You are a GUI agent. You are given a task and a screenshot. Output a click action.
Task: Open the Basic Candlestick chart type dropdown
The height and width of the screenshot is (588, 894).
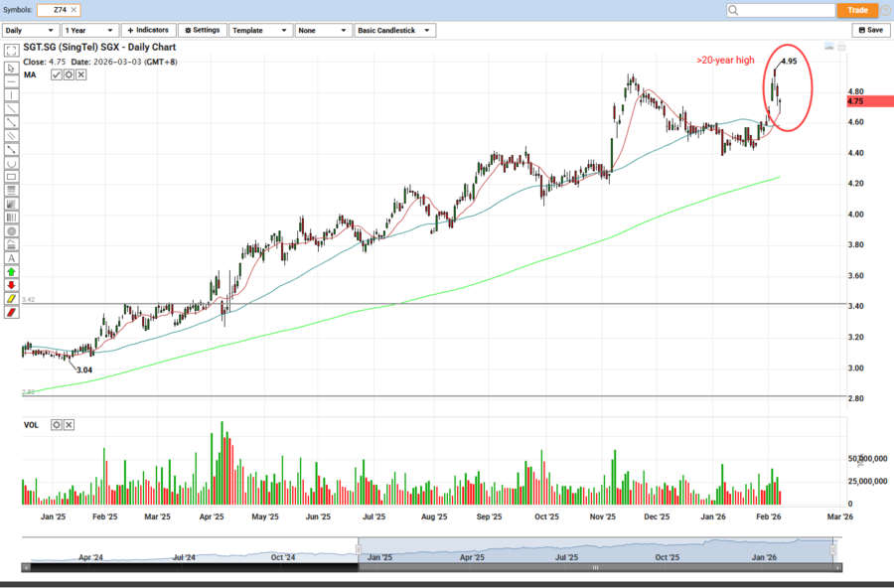click(395, 30)
